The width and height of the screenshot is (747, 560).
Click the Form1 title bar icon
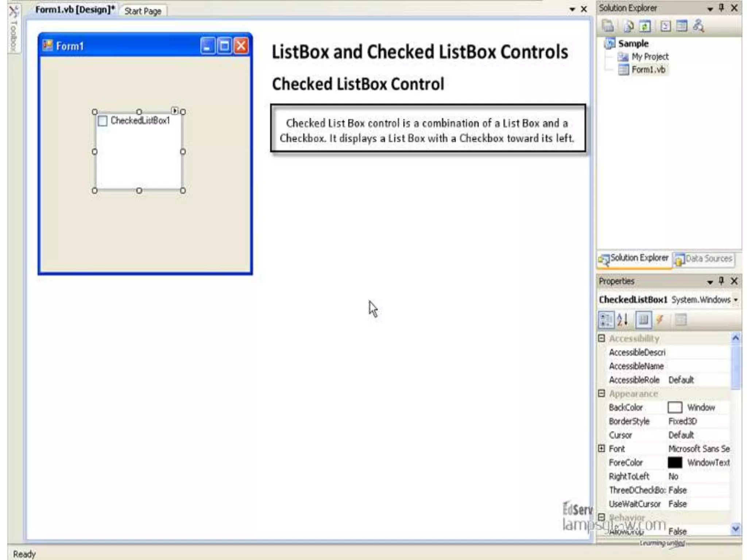point(47,45)
